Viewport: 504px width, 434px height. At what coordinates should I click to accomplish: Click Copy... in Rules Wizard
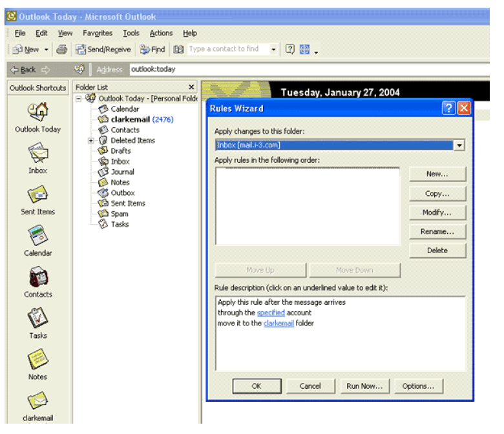(437, 193)
